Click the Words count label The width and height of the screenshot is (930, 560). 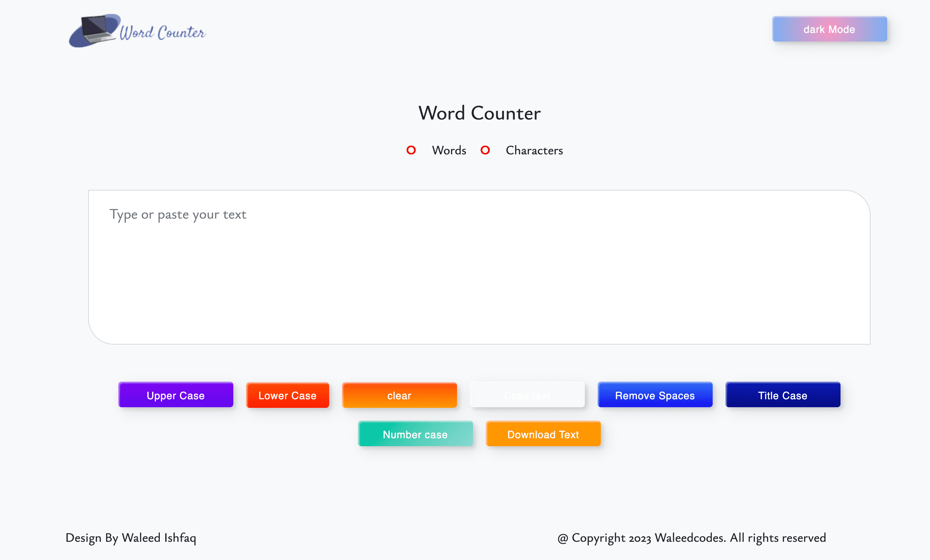pyautogui.click(x=449, y=150)
